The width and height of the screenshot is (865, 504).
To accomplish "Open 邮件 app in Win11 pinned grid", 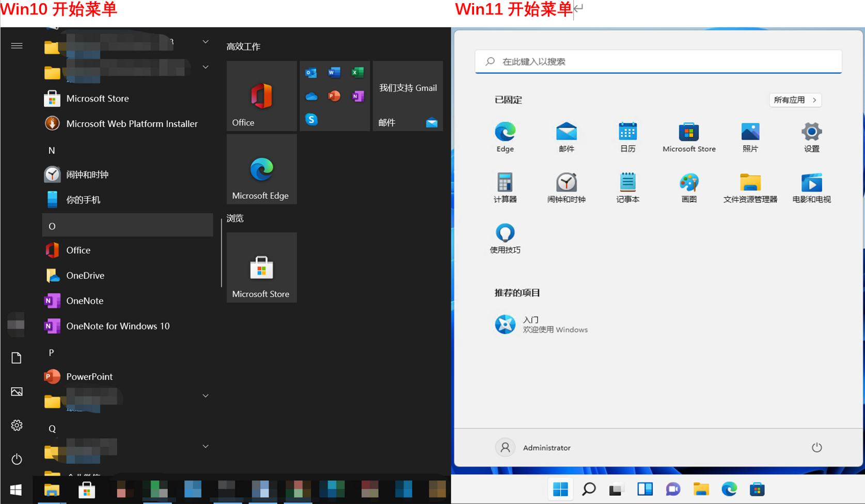I will (566, 137).
